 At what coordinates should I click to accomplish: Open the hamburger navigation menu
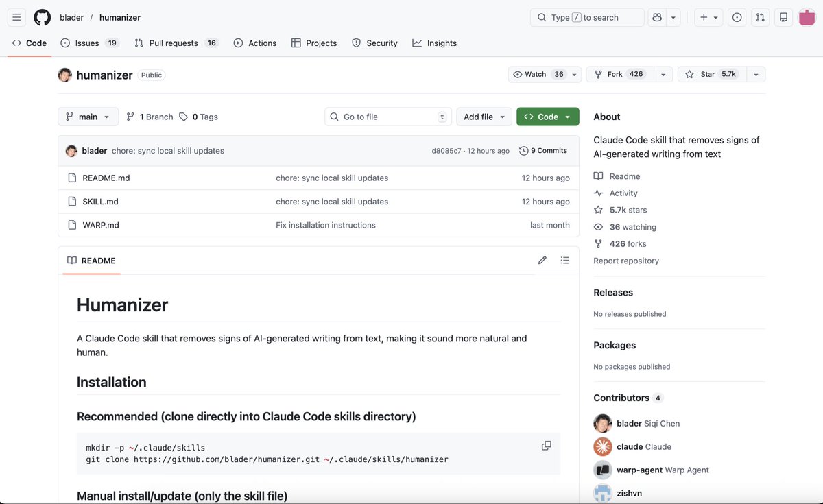(17, 17)
